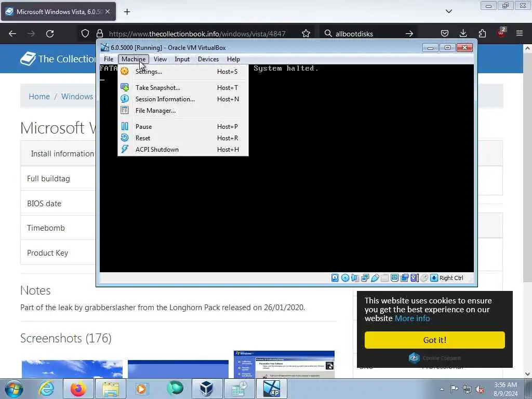Close the Microsoft Windows Vista browser tab
The height and width of the screenshot is (399, 532).
tap(107, 11)
